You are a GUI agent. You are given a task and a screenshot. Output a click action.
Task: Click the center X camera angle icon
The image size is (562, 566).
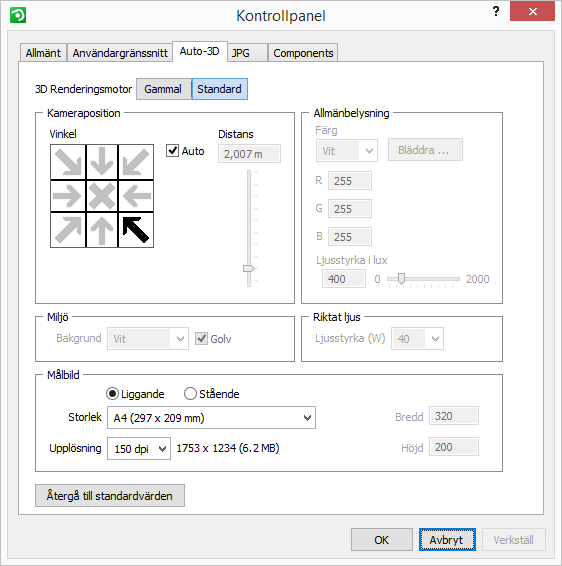click(102, 196)
